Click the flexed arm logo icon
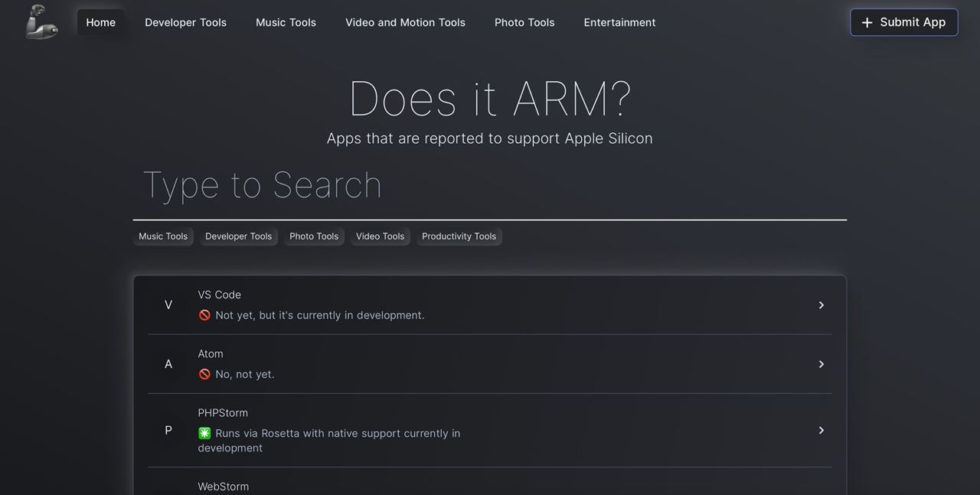 pyautogui.click(x=41, y=21)
